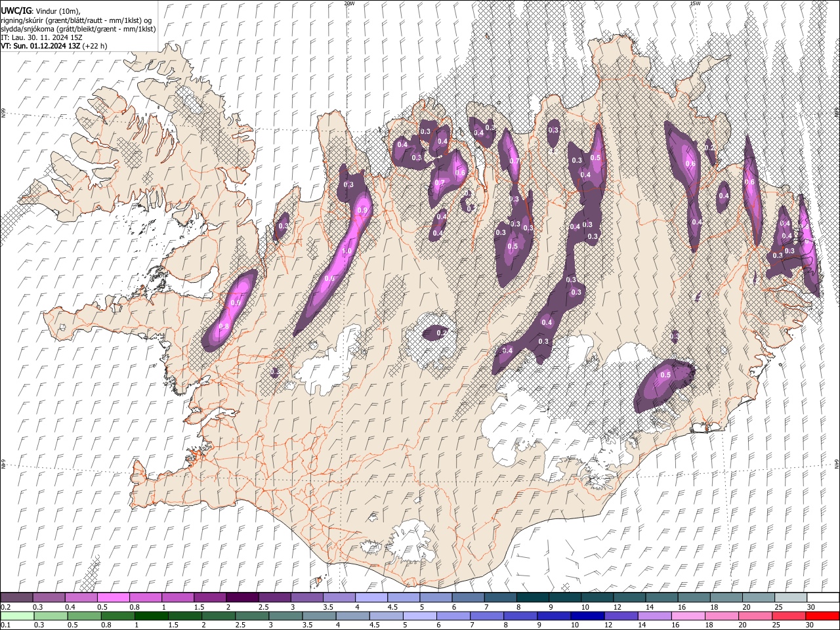Click the white swatch ending the snow legend

(822, 598)
